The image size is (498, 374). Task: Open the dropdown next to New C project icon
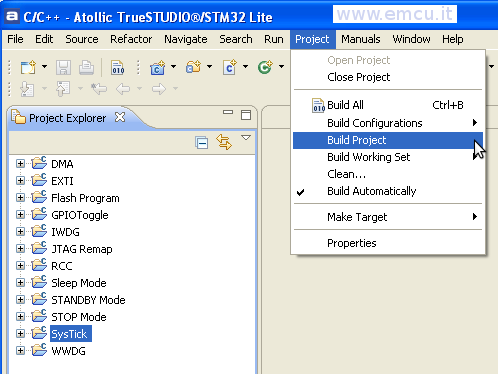[x=174, y=67]
